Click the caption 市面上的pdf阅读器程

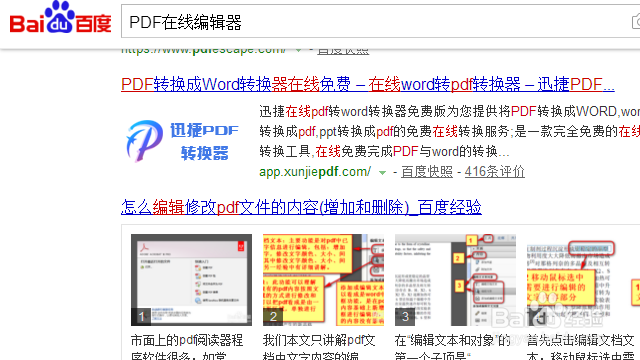187,340
